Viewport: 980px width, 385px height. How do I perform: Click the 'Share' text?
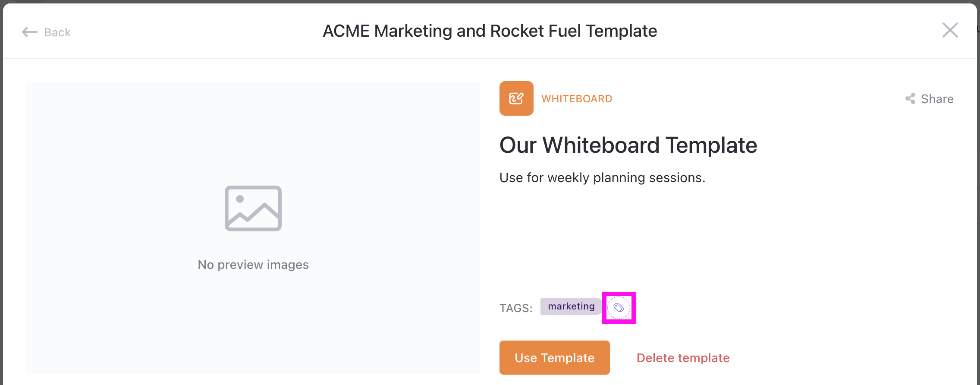pos(937,99)
